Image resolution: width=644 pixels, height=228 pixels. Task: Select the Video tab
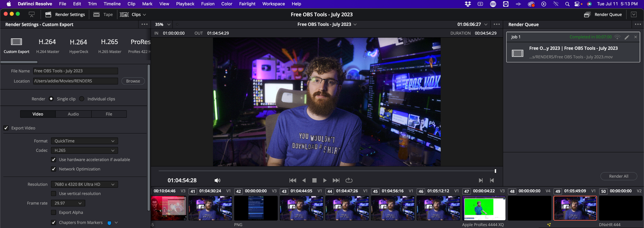click(38, 114)
